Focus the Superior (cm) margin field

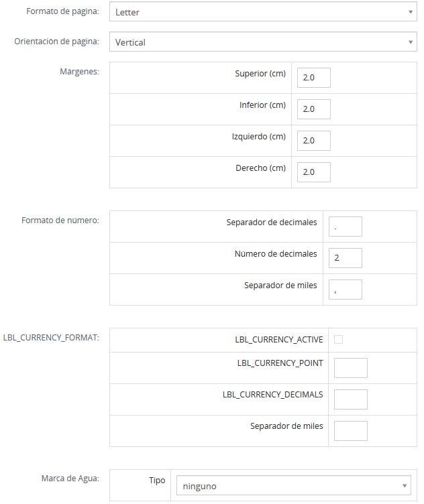pyautogui.click(x=313, y=77)
